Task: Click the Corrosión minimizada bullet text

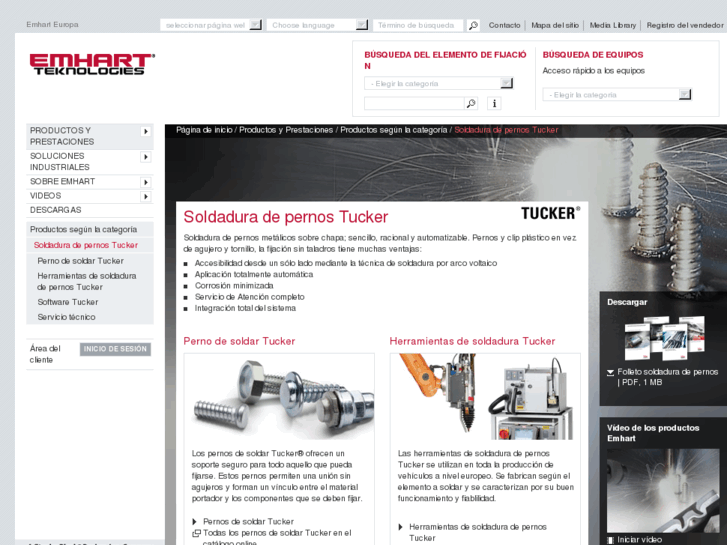Action: (234, 286)
